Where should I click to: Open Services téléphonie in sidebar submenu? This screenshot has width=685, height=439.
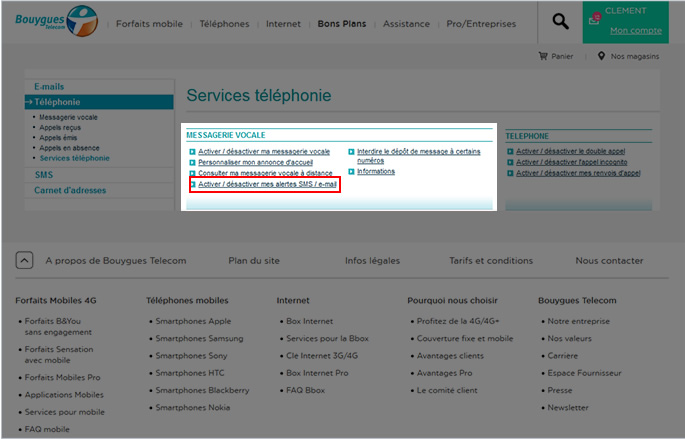click(x=75, y=158)
